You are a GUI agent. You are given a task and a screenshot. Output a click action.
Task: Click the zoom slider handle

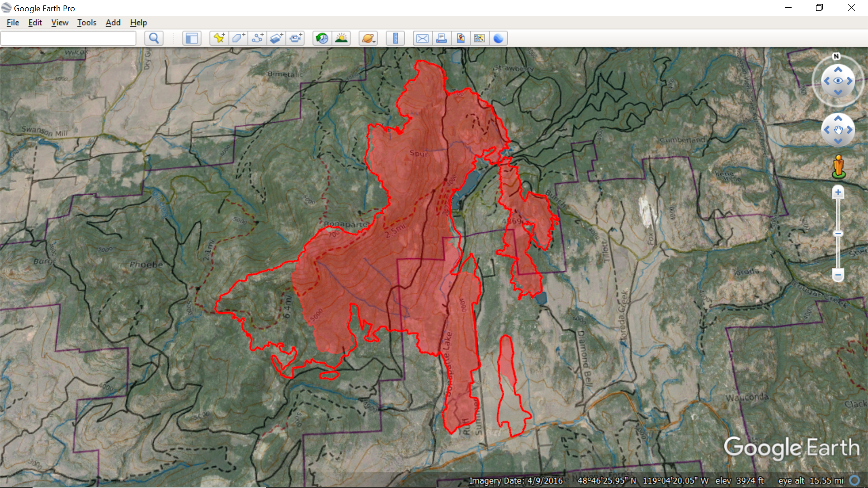point(838,234)
